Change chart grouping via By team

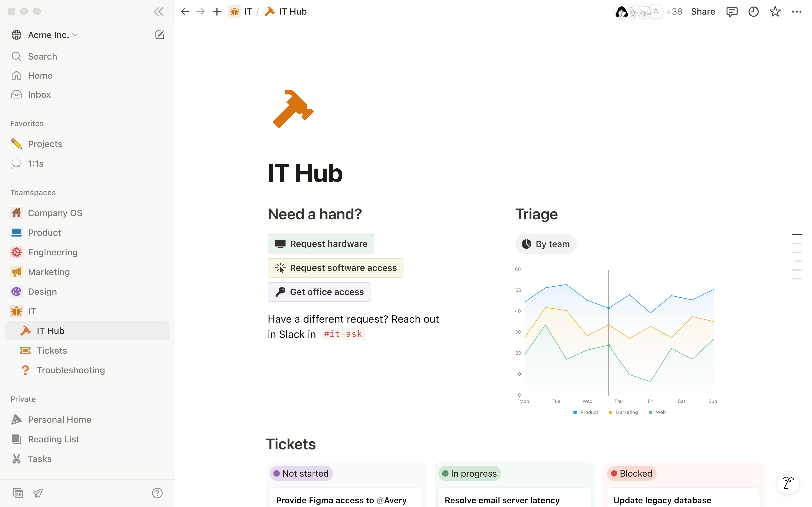[546, 244]
